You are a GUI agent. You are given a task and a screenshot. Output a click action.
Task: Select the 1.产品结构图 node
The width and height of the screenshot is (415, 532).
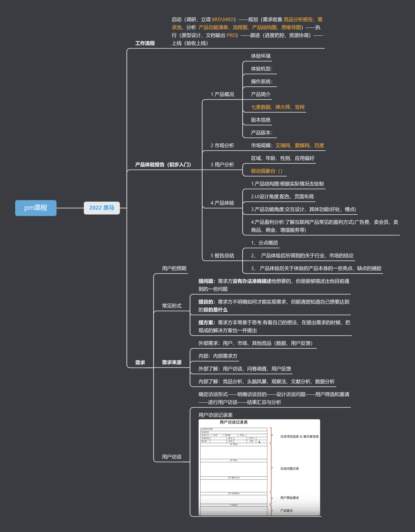pyautogui.click(x=287, y=184)
